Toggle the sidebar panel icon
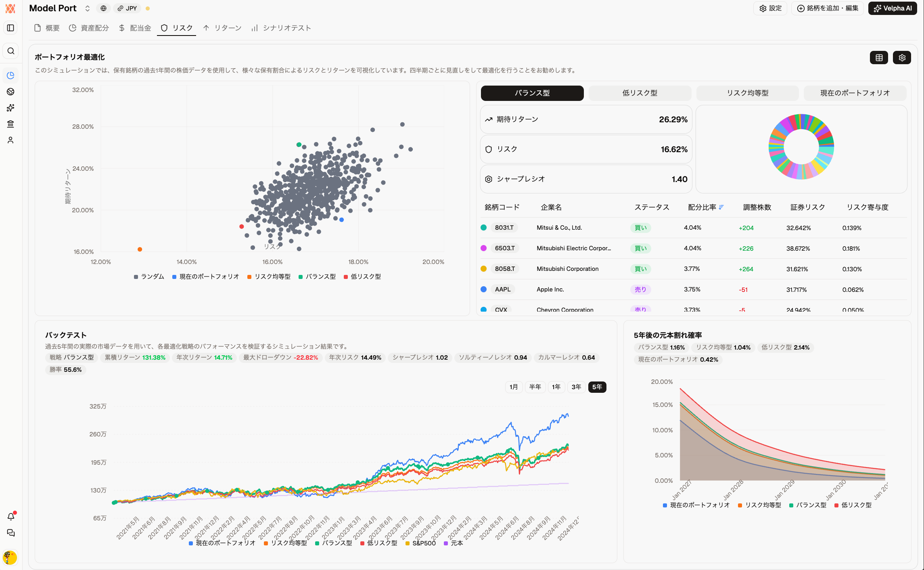The image size is (924, 570). pos(11,28)
